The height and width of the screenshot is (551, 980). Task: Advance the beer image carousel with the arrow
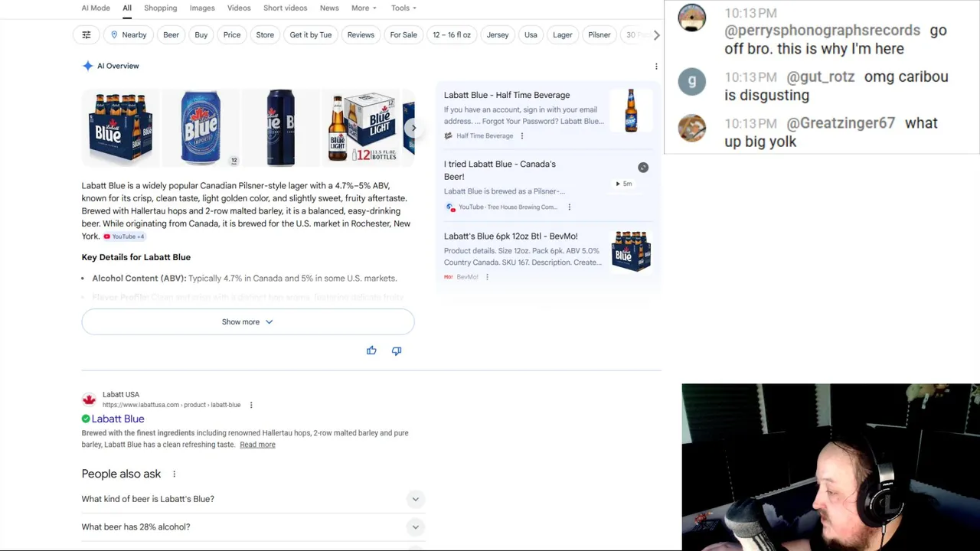pyautogui.click(x=413, y=128)
